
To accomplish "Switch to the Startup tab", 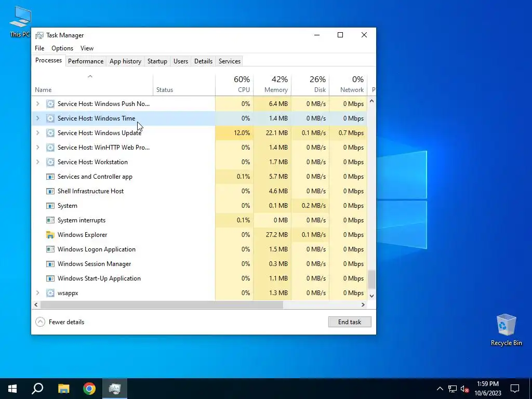I will pyautogui.click(x=157, y=61).
